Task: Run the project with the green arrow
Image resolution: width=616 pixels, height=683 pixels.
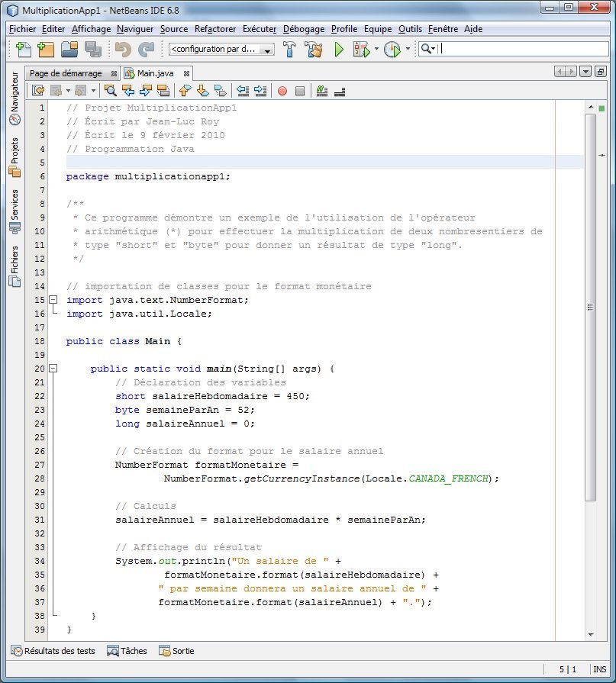Action: click(339, 49)
